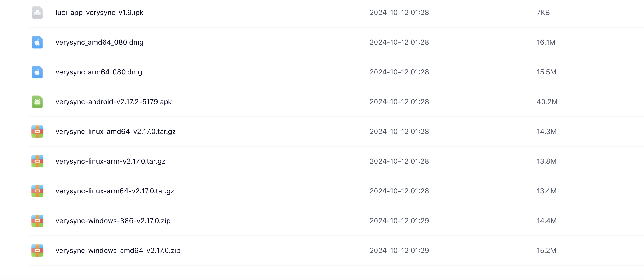Download verysync_amd64_080.dmg
This screenshot has height=280, width=644.
coord(99,42)
